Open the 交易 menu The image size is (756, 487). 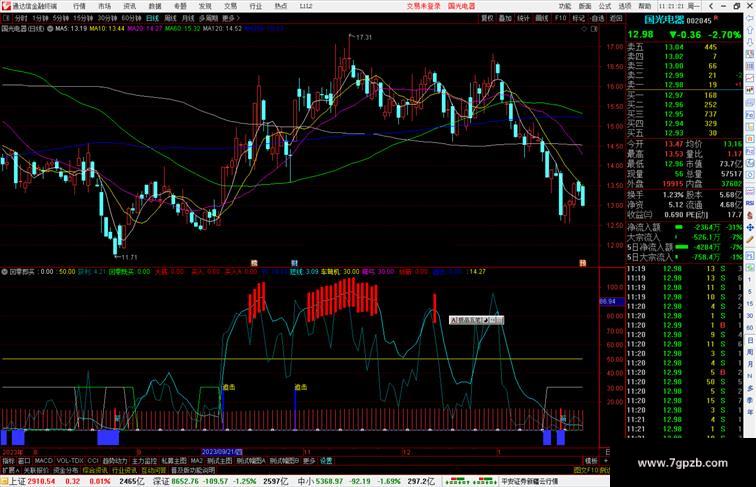coord(230,6)
